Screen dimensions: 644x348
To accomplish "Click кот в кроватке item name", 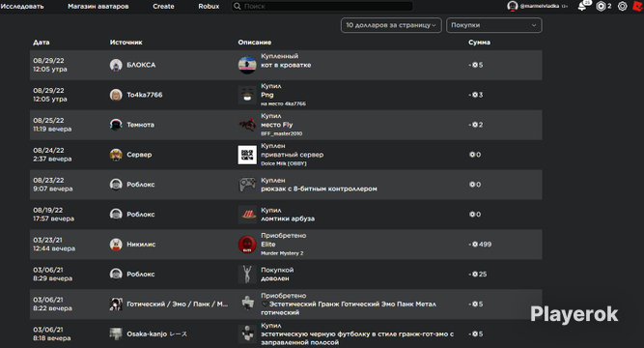I will 286,65.
